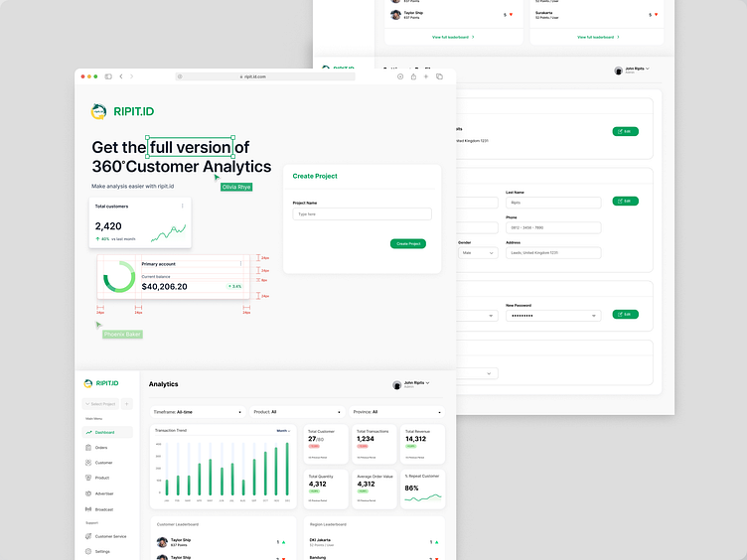Expand the Timeframe All-time dropdown

tap(199, 412)
